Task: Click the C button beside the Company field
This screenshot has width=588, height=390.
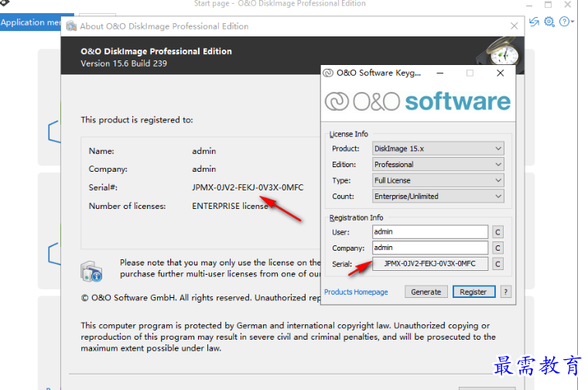Action: pos(497,248)
